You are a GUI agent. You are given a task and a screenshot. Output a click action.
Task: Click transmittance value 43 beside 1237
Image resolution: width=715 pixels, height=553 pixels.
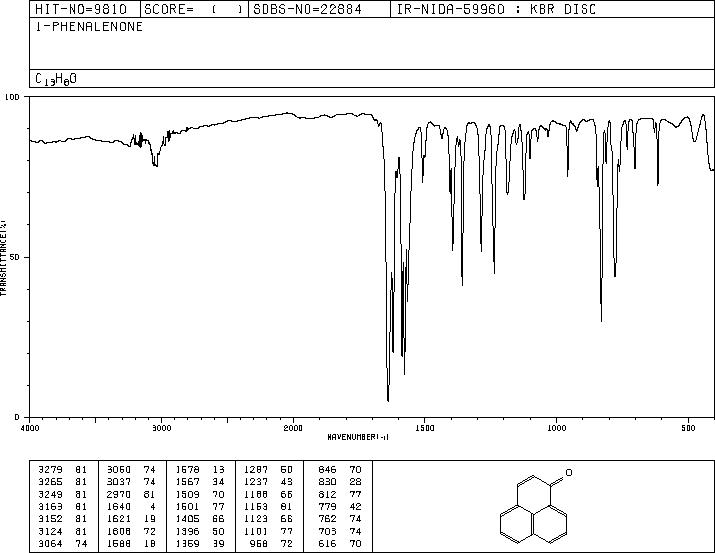pyautogui.click(x=286, y=481)
